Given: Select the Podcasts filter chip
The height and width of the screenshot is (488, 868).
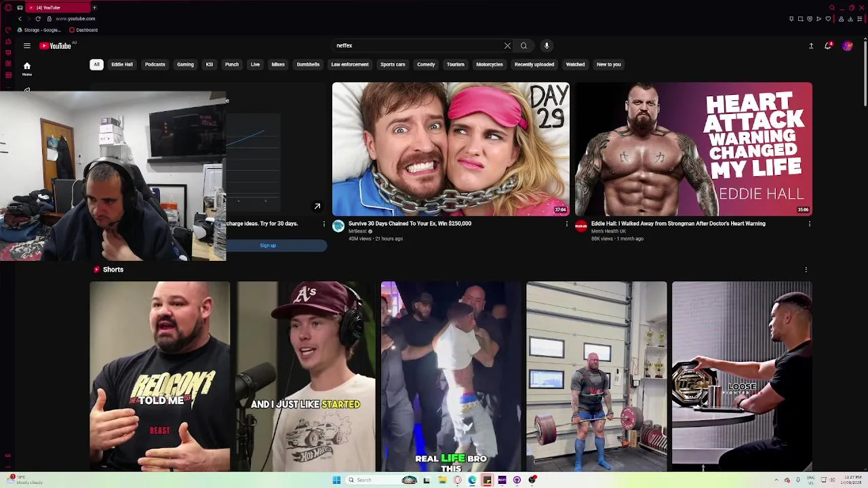Looking at the screenshot, I should tap(155, 64).
